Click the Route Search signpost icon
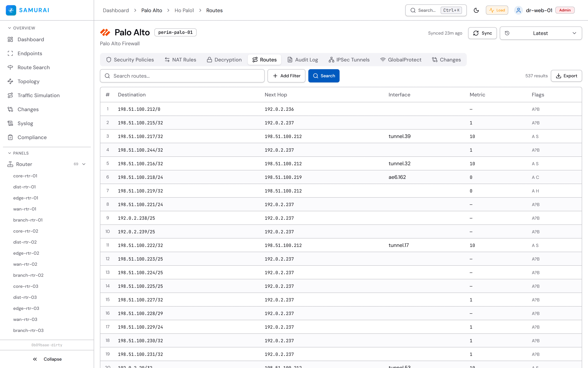The height and width of the screenshot is (368, 588). 10,67
